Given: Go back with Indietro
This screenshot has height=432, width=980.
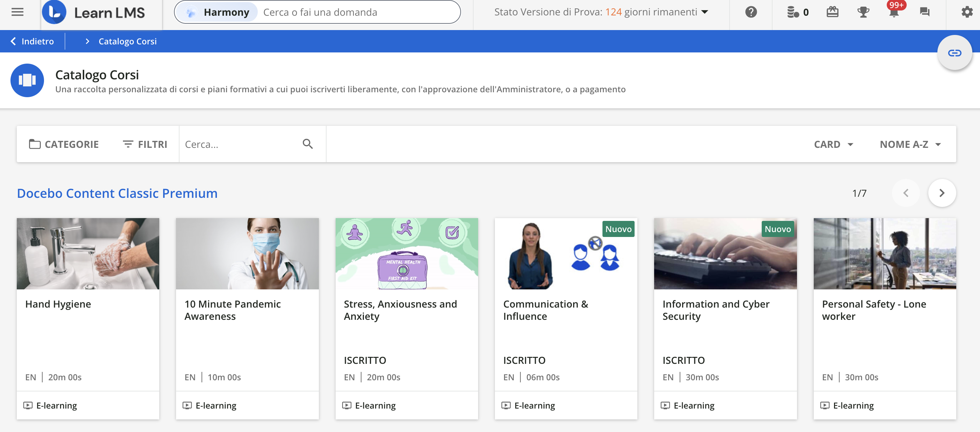Looking at the screenshot, I should [x=32, y=41].
